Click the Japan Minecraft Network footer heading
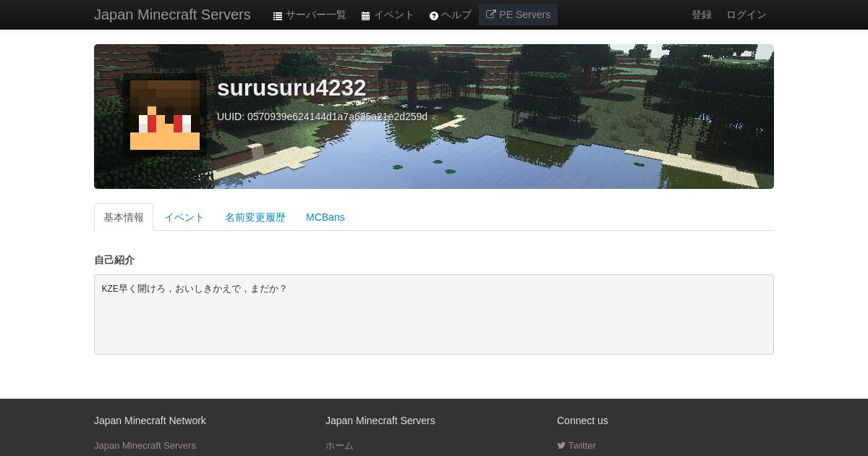The height and width of the screenshot is (456, 868). (x=150, y=421)
